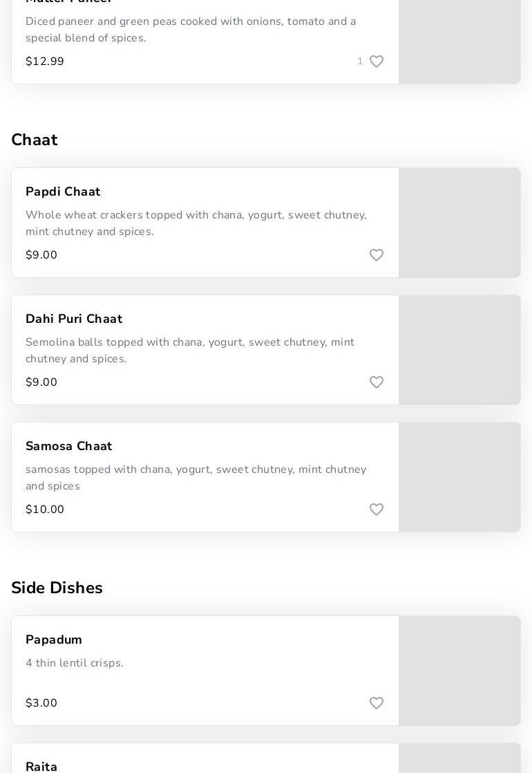This screenshot has width=532, height=773.
Task: Choose the Samosa Chaat title
Action: tap(68, 446)
